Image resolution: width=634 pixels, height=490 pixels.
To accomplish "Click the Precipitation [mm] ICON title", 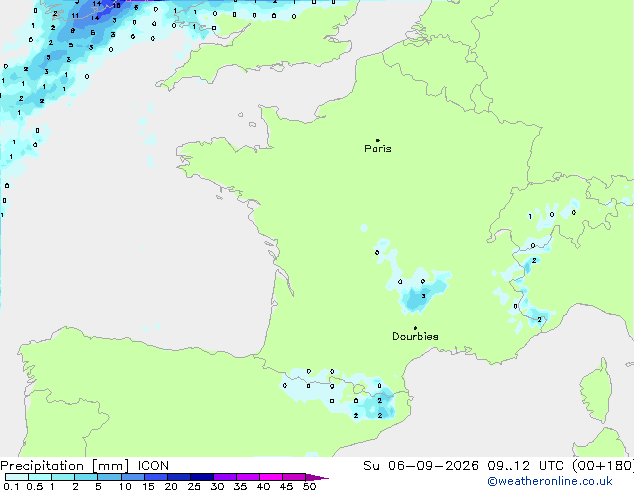I will coord(85,466).
